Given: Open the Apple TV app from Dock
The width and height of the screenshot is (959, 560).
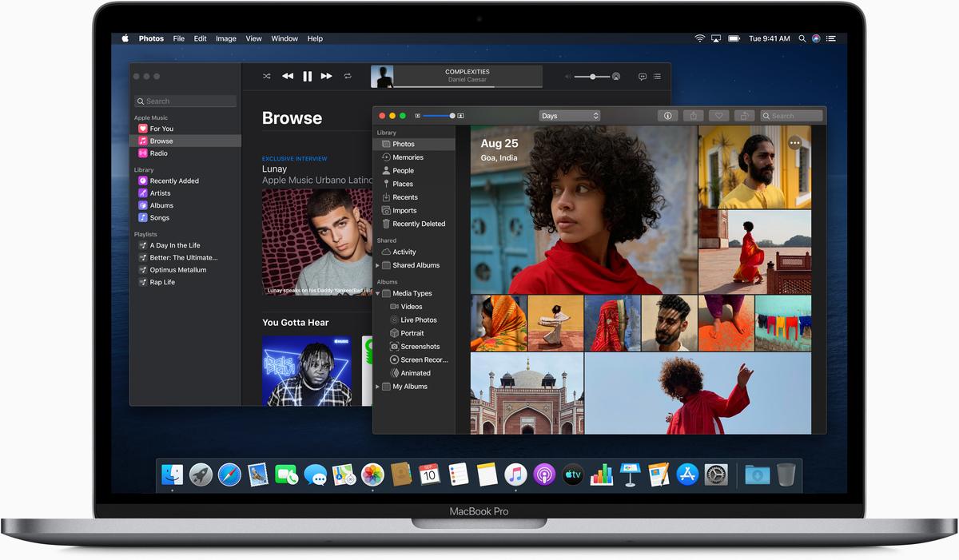Looking at the screenshot, I should [x=573, y=475].
